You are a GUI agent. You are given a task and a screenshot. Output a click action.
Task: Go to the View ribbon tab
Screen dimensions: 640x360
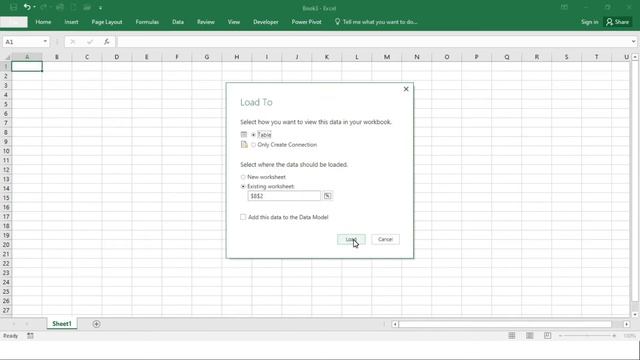[x=234, y=22]
